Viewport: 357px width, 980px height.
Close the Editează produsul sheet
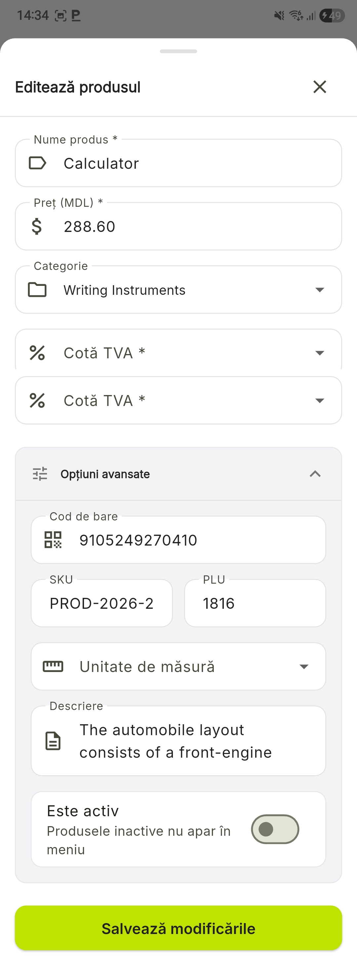tap(320, 87)
